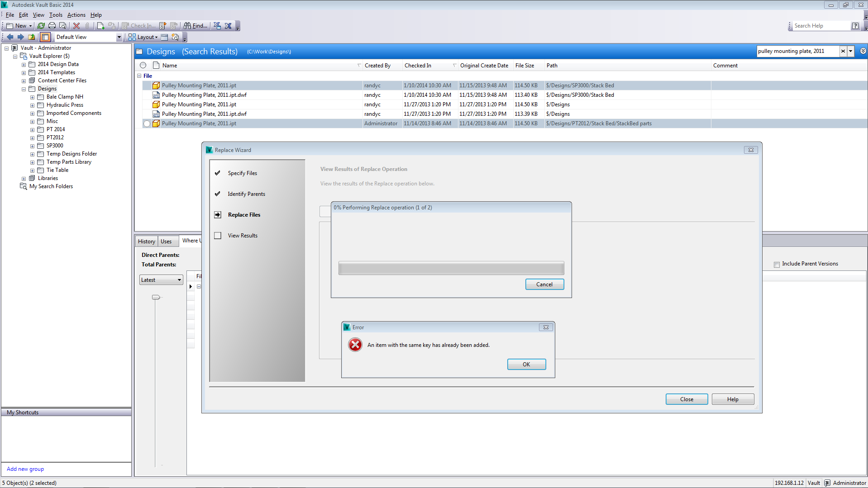This screenshot has width=868, height=488.
Task: Click the Layout grid icon
Action: pos(132,37)
